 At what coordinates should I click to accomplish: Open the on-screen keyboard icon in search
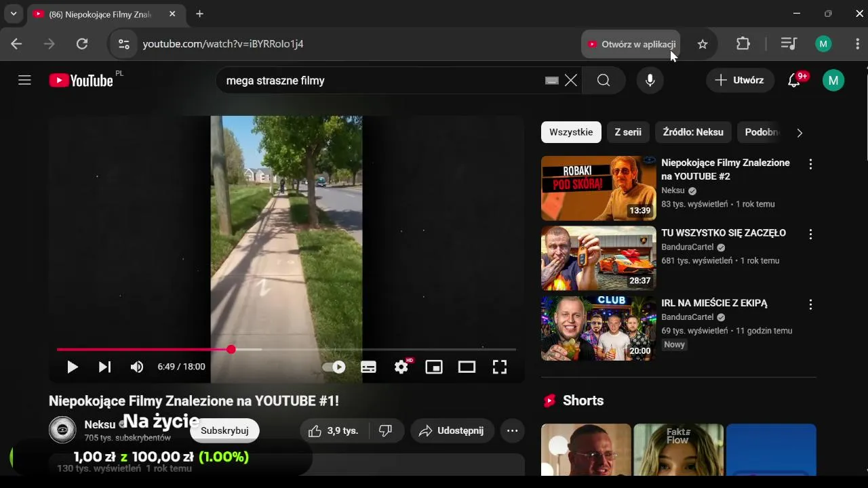[x=552, y=81]
